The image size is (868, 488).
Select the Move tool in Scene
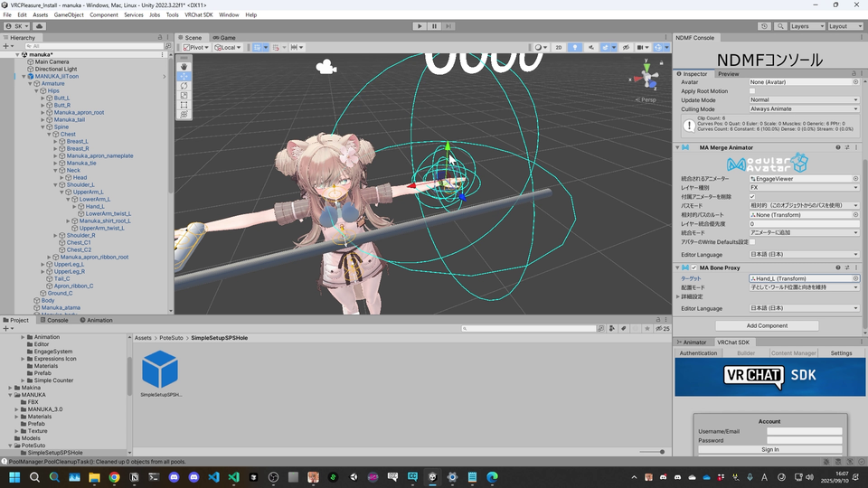click(184, 76)
